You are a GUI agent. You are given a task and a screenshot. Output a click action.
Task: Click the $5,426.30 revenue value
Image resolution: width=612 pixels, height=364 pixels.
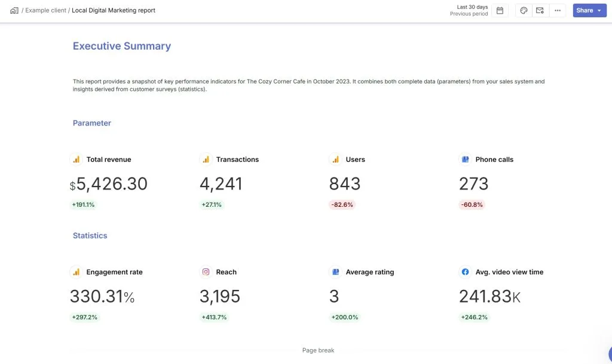[x=109, y=183]
